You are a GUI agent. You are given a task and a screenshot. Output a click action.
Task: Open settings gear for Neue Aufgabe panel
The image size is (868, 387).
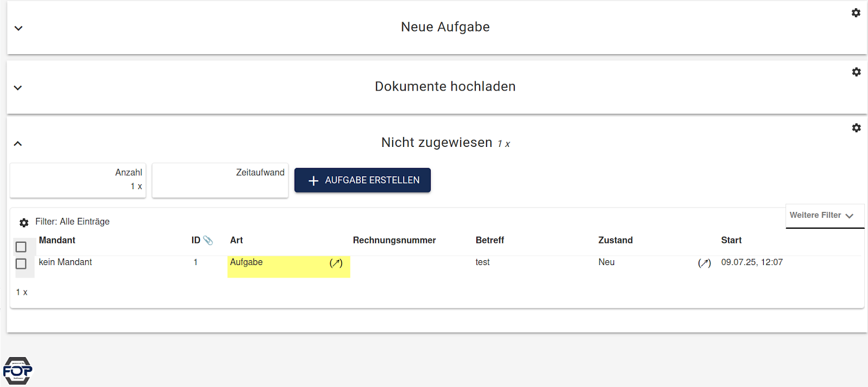tap(856, 12)
